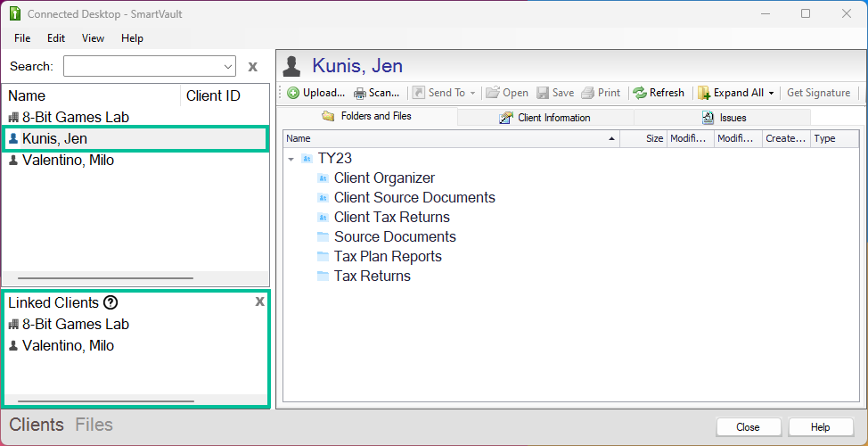This screenshot has height=446, width=868.
Task: Switch to the Client Information tab
Action: [x=545, y=118]
